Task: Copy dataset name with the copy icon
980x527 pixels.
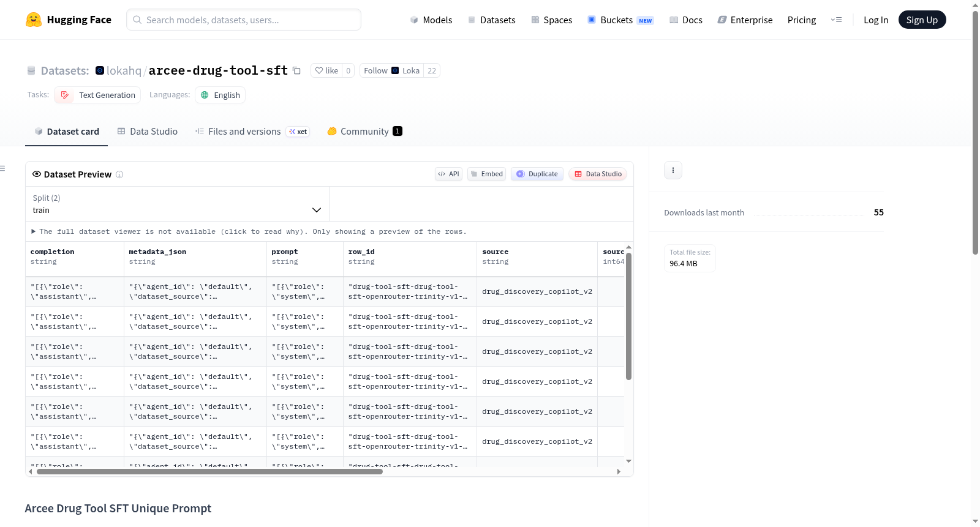Action: 296,70
